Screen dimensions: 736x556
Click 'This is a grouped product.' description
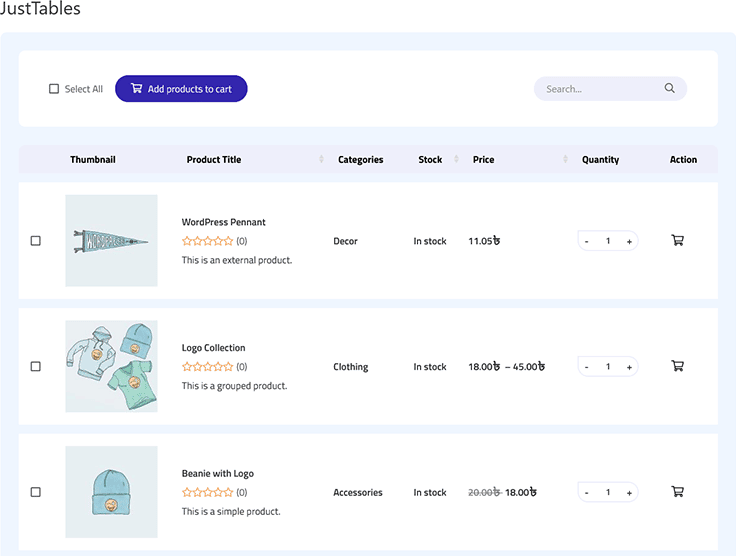234,386
